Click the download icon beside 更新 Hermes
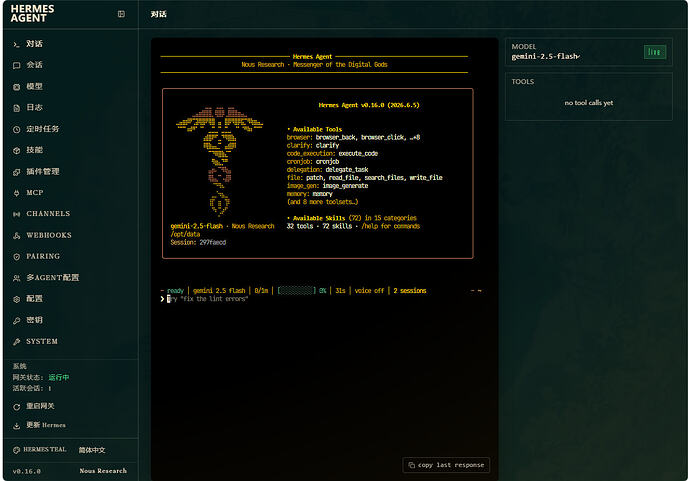 (16, 426)
